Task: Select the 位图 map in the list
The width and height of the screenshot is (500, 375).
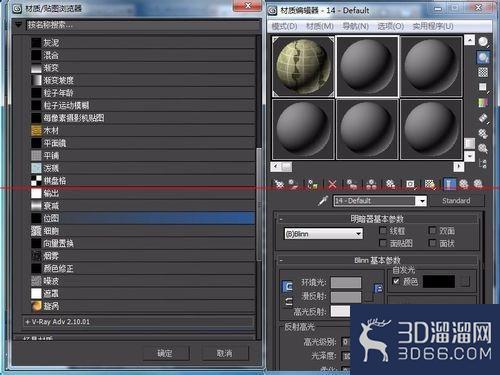Action: [x=143, y=218]
